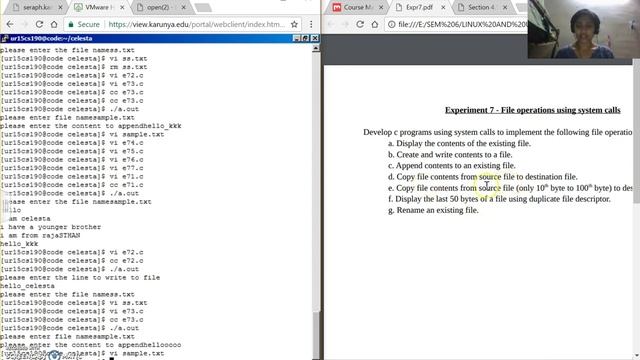Viewport: 640px width, 360px height.
Task: Click the Experiment 7 heading in PDF
Action: click(x=533, y=110)
